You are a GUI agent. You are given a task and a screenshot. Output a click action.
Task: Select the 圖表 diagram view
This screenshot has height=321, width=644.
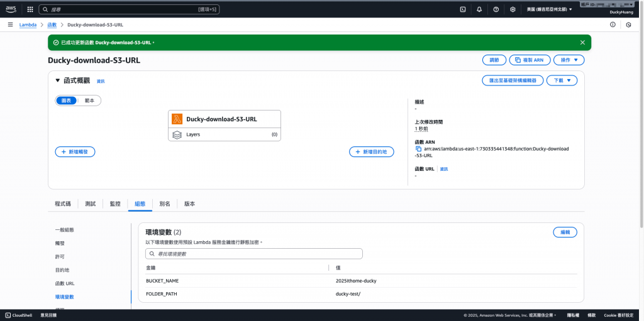[66, 101]
